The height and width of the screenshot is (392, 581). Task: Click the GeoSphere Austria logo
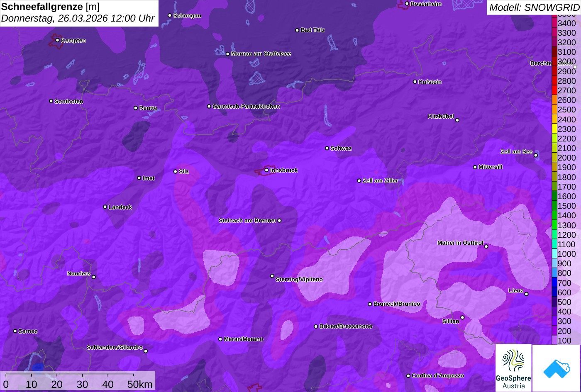513,368
